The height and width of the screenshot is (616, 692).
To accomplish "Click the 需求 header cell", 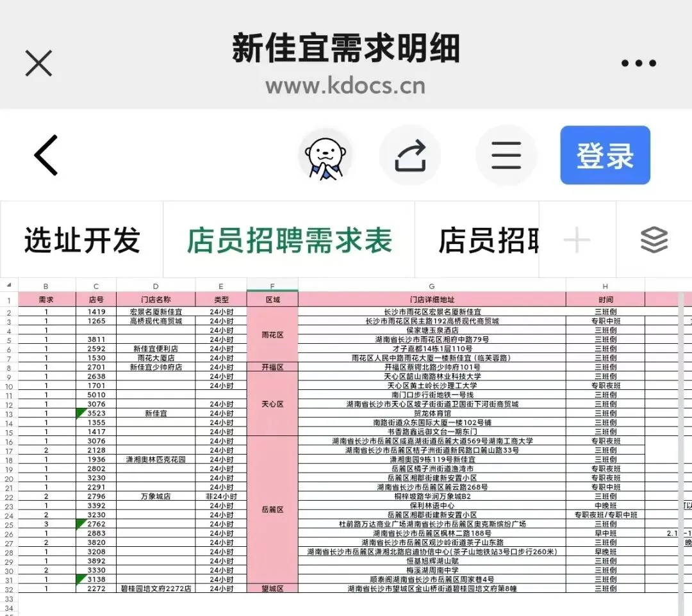I will 46,300.
